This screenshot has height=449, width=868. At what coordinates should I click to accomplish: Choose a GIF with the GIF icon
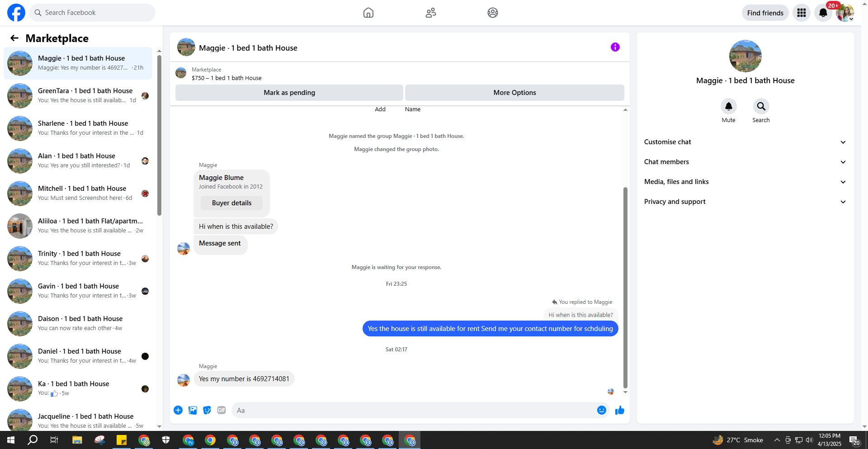pyautogui.click(x=222, y=410)
